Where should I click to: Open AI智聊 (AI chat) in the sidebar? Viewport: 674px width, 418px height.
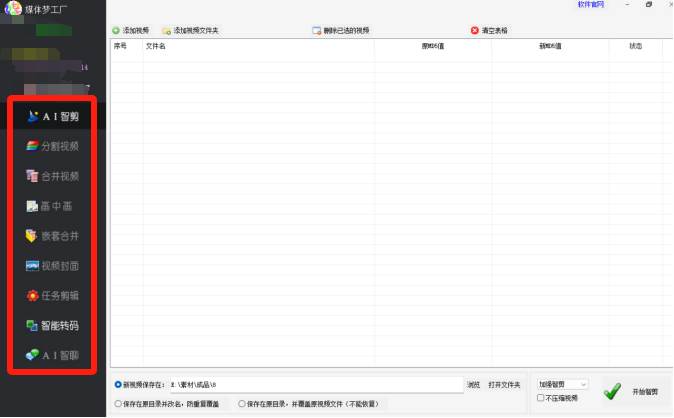pyautogui.click(x=52, y=355)
